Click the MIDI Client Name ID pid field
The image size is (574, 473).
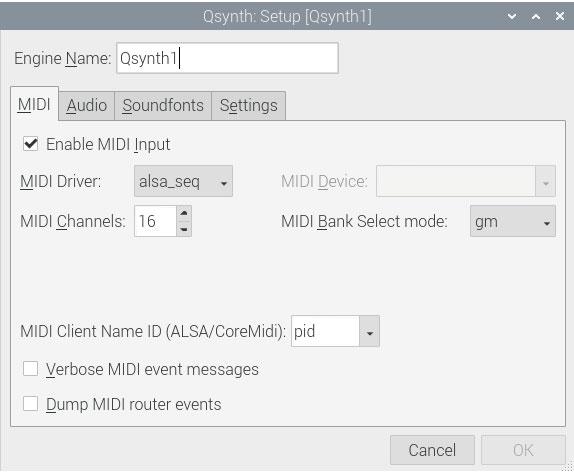pyautogui.click(x=325, y=331)
